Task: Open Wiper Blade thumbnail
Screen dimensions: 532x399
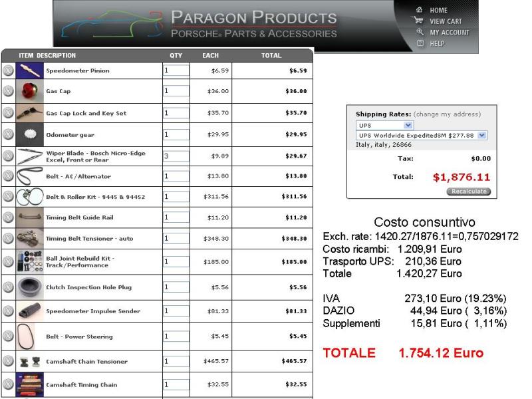Action: pyautogui.click(x=30, y=156)
